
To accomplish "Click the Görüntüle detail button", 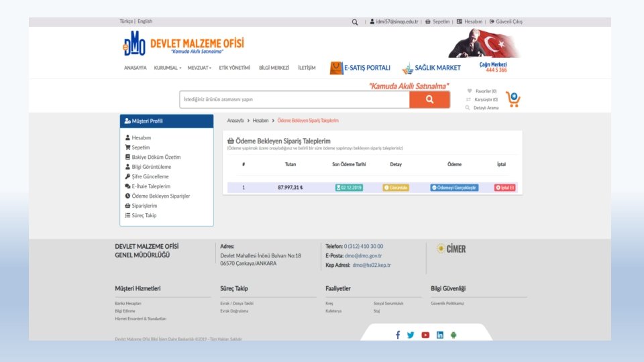I will point(396,188).
